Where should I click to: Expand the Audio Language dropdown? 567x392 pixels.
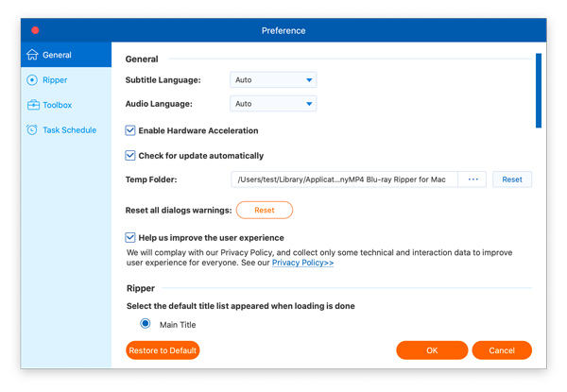pos(273,104)
